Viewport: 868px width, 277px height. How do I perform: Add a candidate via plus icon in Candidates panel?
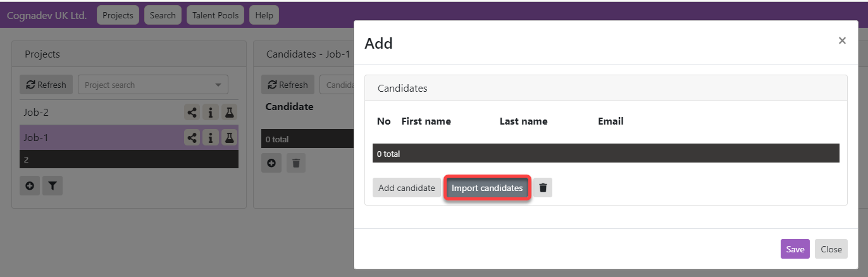[x=271, y=163]
